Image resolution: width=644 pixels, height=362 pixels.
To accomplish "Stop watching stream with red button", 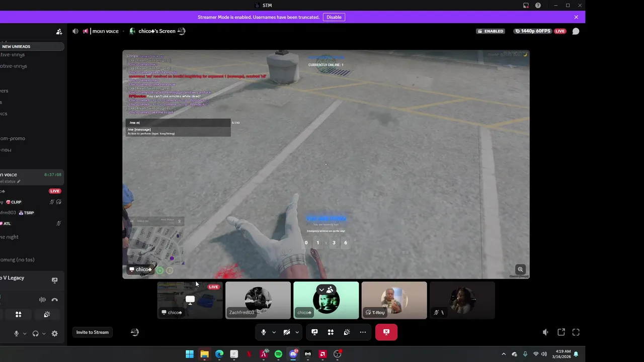I will (x=386, y=332).
